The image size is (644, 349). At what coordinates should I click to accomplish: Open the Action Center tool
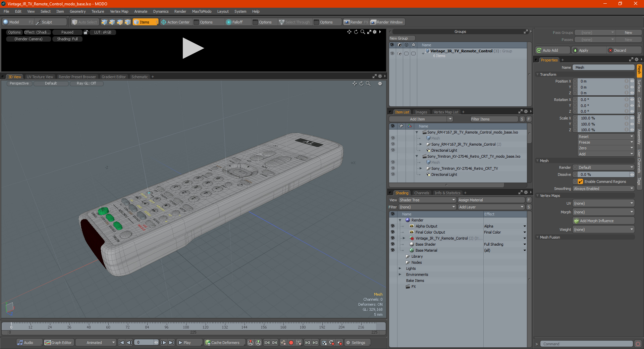point(175,22)
